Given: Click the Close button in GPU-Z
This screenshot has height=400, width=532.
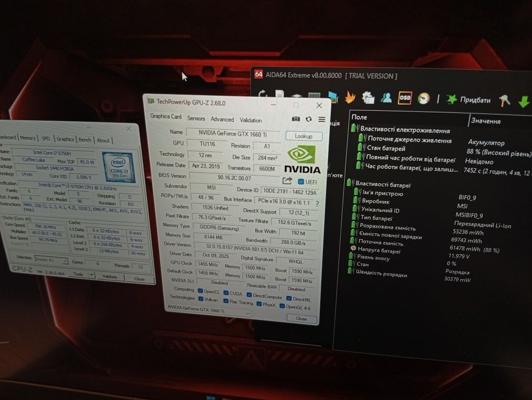Looking at the screenshot, I should pyautogui.click(x=301, y=319).
